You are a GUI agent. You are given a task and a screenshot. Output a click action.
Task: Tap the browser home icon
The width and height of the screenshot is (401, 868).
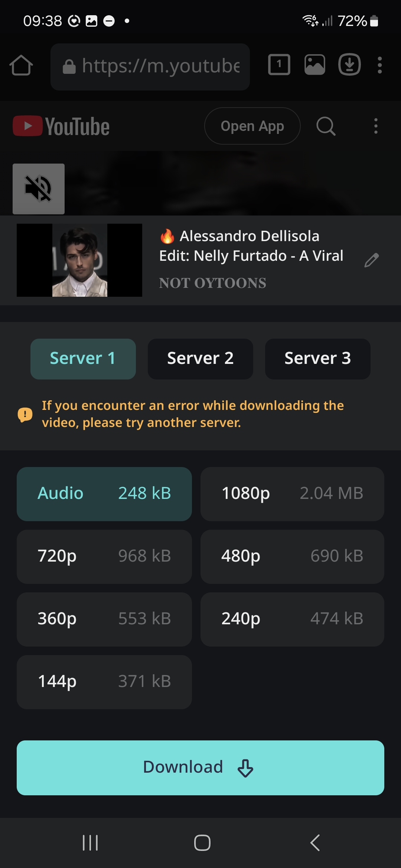click(21, 66)
